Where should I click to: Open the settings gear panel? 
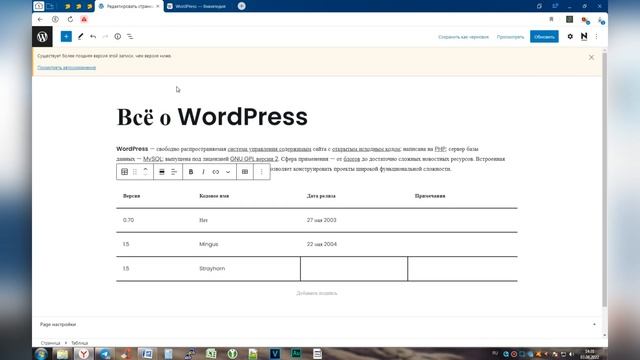click(x=570, y=37)
